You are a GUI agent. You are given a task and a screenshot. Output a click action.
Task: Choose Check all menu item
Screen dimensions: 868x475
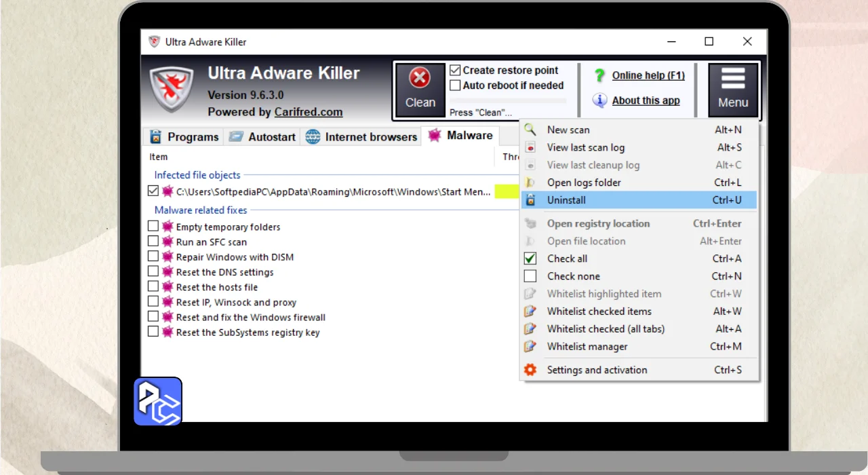639,259
